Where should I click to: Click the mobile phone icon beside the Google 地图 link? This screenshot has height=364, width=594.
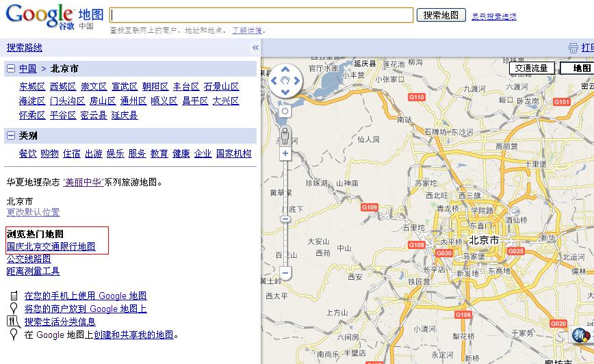coord(14,296)
